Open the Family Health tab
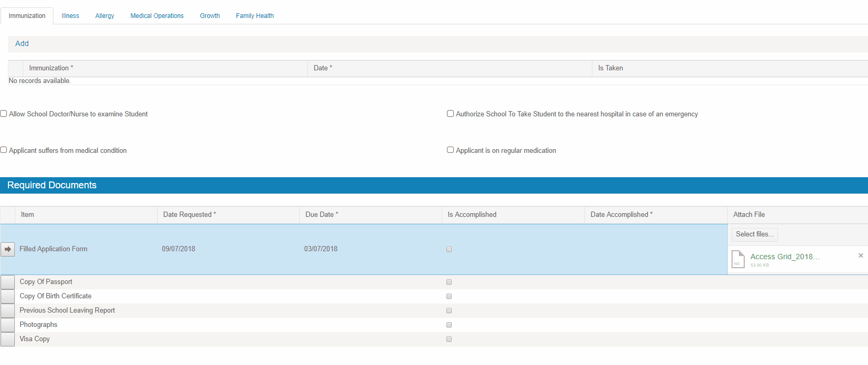 (255, 16)
